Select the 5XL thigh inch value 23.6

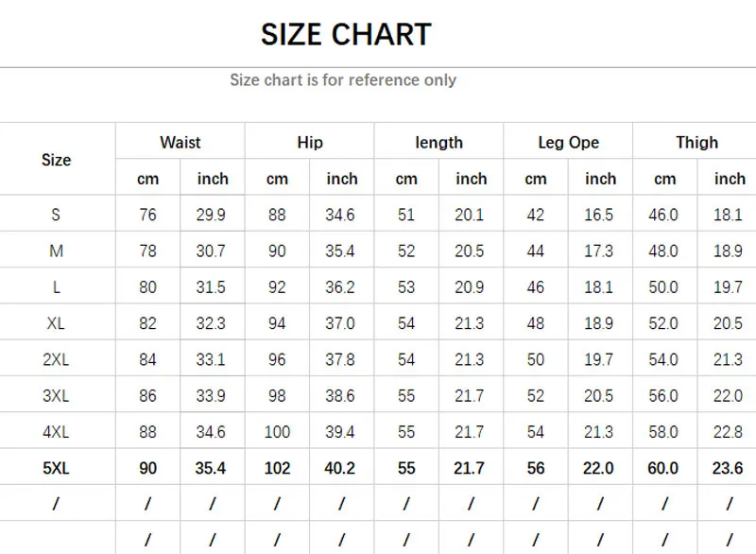click(728, 468)
